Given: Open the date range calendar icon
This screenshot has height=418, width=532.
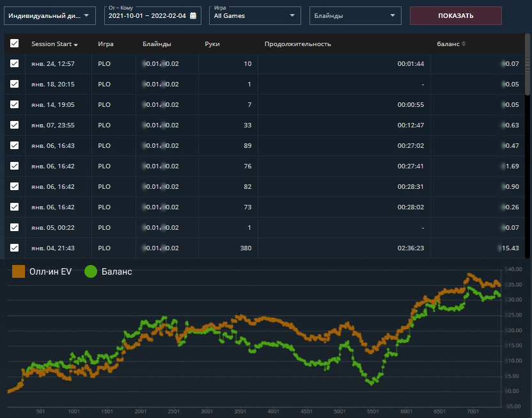Looking at the screenshot, I should pos(193,15).
